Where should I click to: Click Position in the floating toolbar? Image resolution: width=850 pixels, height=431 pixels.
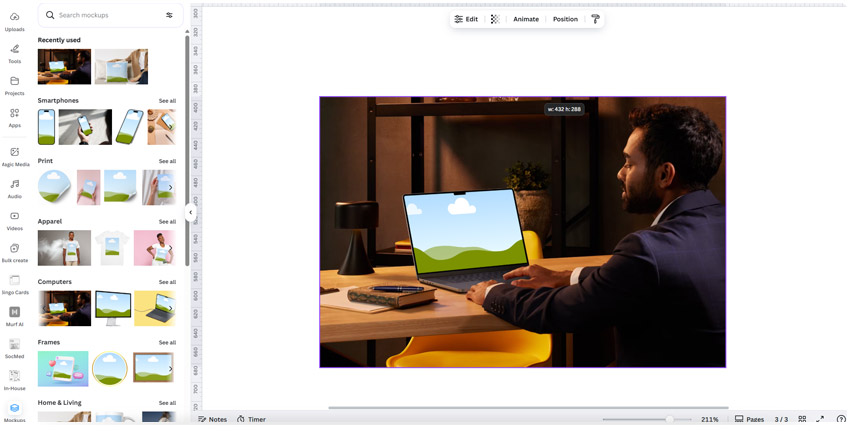[565, 19]
